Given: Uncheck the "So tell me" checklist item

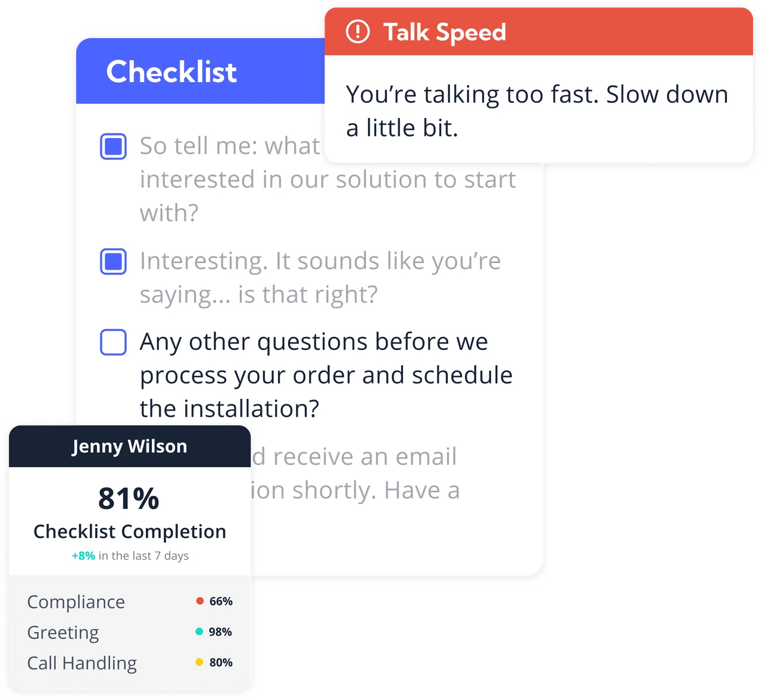Looking at the screenshot, I should 113,146.
